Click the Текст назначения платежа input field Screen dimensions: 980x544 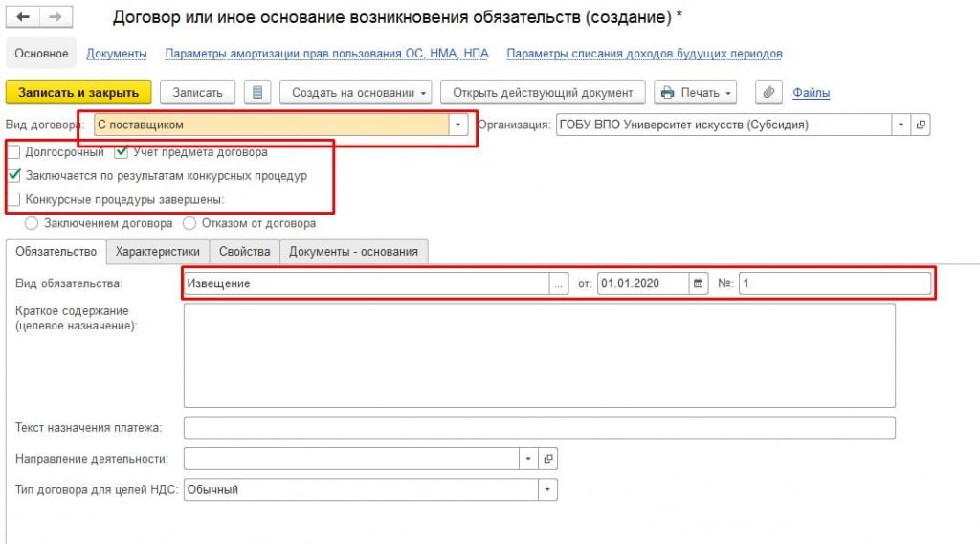pos(539,427)
